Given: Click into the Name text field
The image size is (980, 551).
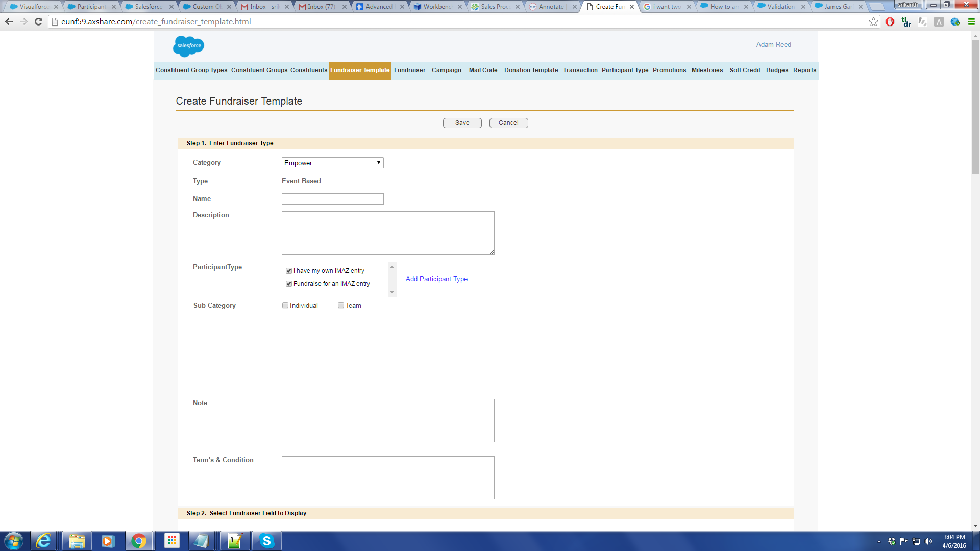Looking at the screenshot, I should pos(332,199).
